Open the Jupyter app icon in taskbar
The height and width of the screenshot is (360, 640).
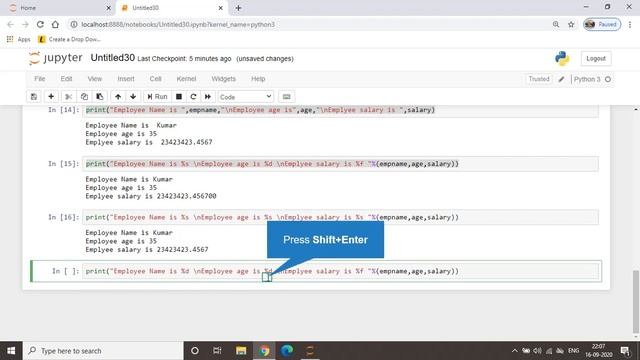point(310,351)
